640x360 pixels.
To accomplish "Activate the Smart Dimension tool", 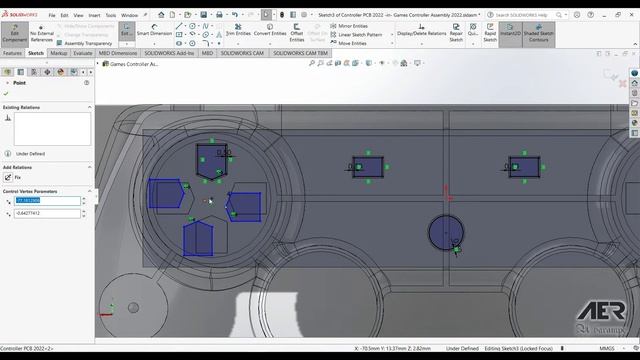I will click(x=154, y=30).
